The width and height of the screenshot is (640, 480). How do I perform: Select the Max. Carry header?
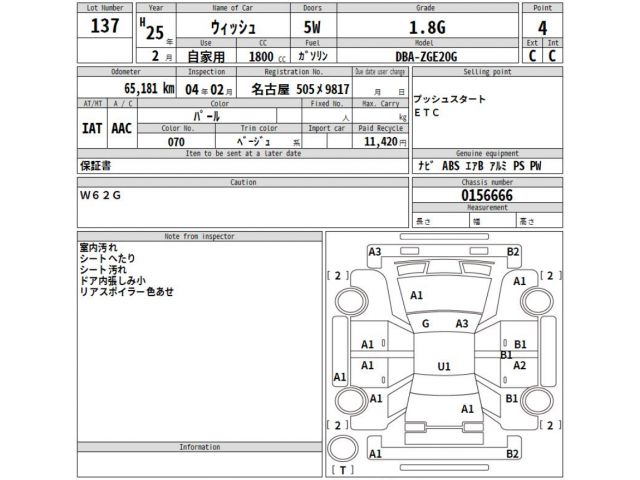380,104
